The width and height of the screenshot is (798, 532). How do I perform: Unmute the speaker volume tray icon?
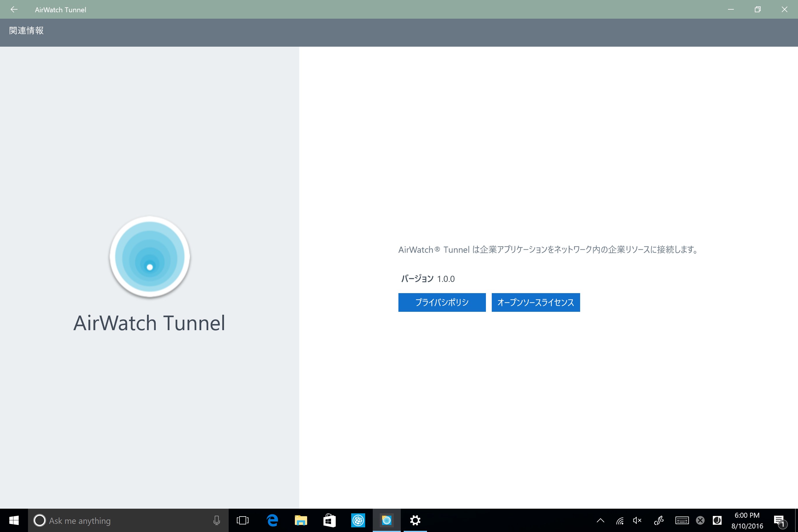click(637, 520)
